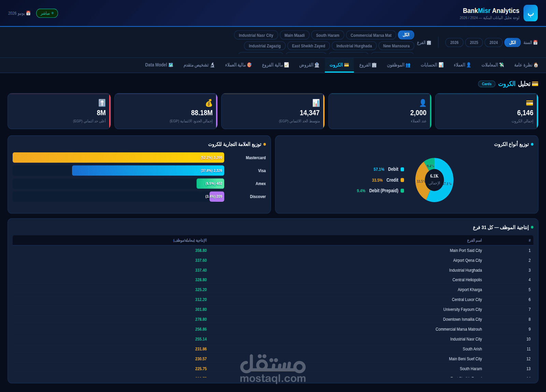Click the up-arrow icon in the 8M tile

(102, 103)
